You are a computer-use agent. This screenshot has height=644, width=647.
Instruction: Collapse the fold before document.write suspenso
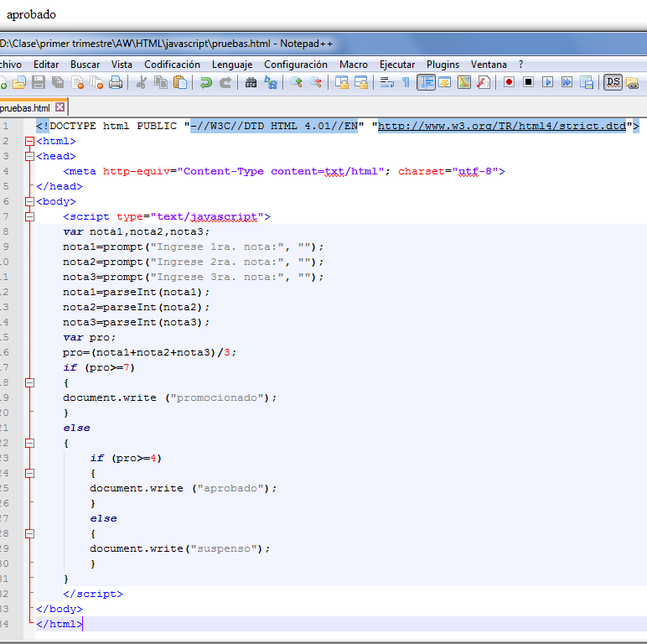(29, 533)
